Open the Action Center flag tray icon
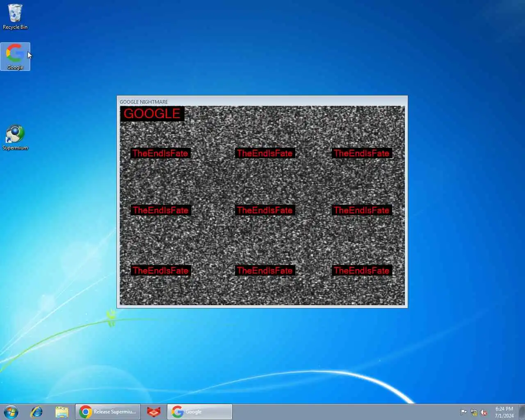Image resolution: width=525 pixels, height=420 pixels. point(463,412)
